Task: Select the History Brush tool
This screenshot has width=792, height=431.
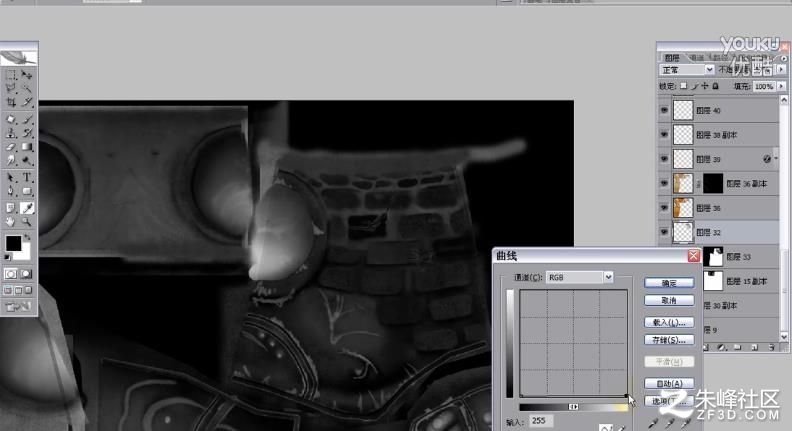Action: [x=27, y=133]
